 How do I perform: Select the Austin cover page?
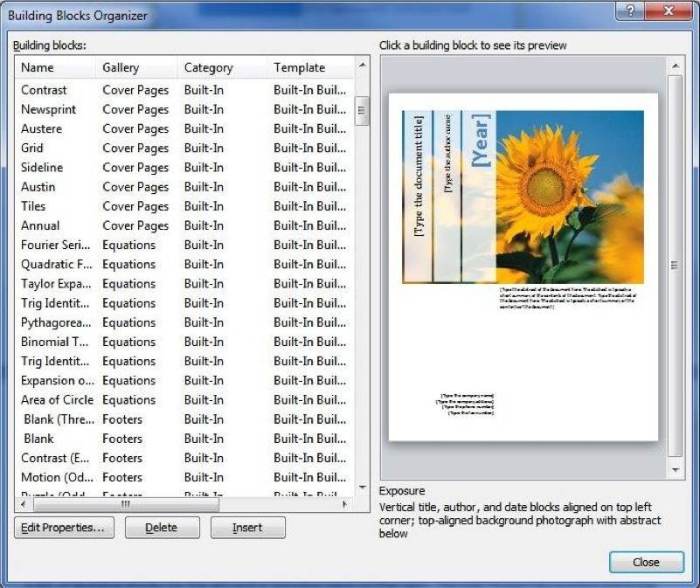(184, 187)
